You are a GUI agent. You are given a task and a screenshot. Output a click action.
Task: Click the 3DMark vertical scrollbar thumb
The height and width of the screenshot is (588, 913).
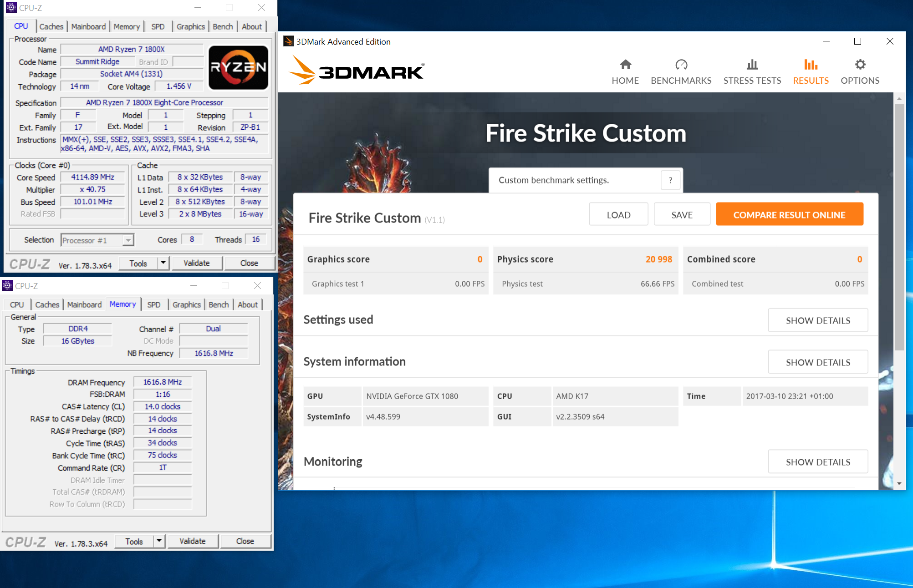(x=899, y=227)
